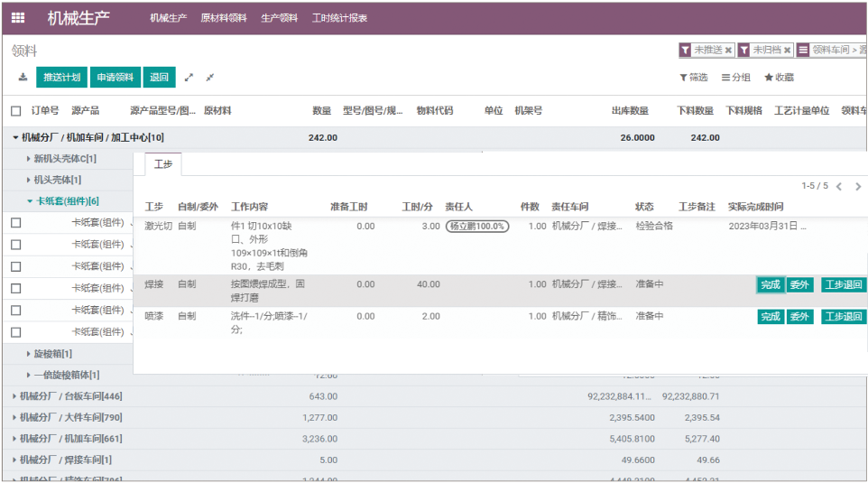Click the download export icon
Viewport: 868px width, 483px height.
(x=23, y=78)
